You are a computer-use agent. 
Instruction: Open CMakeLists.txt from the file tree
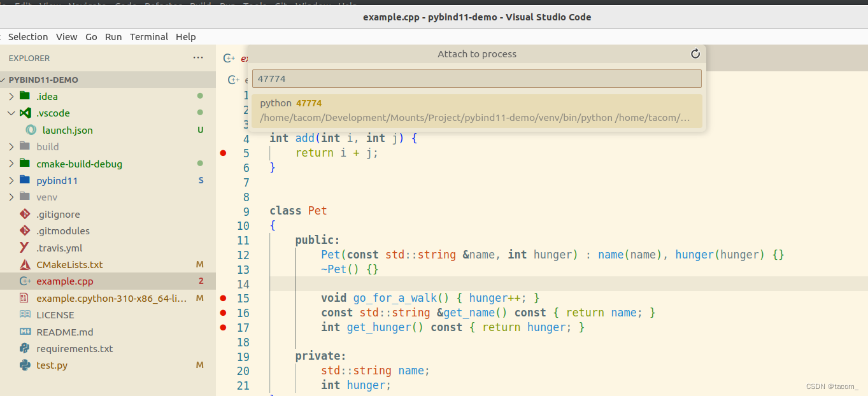click(69, 264)
